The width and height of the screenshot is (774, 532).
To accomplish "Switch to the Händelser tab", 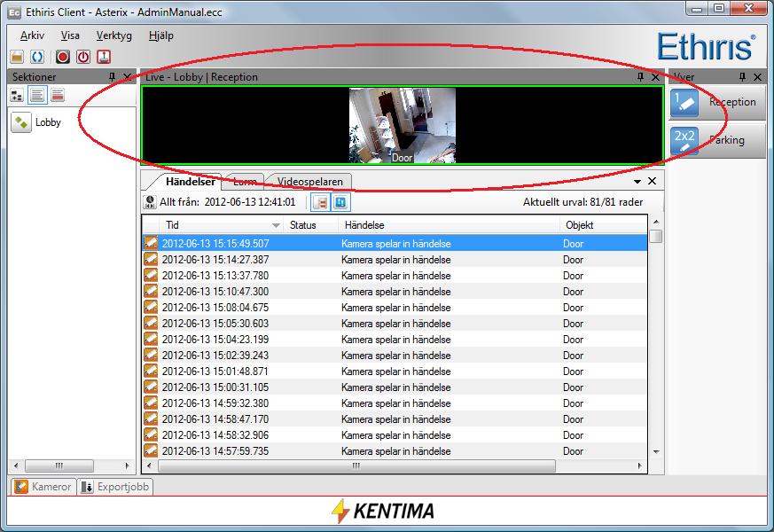I will 191,182.
